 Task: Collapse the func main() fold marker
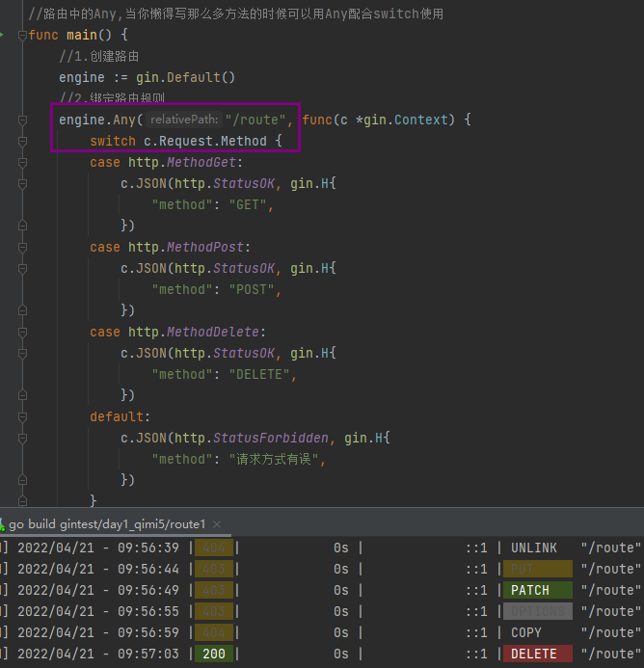click(23, 36)
